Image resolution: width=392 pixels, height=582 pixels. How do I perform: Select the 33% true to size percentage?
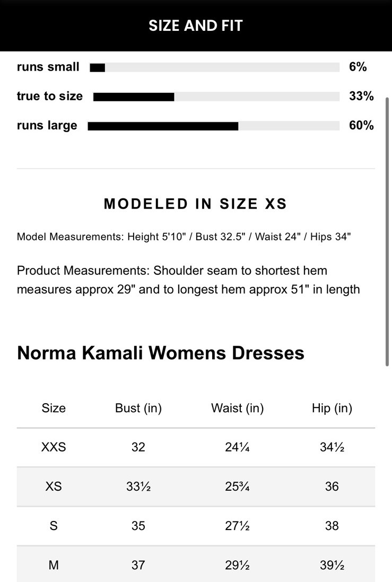tap(361, 96)
